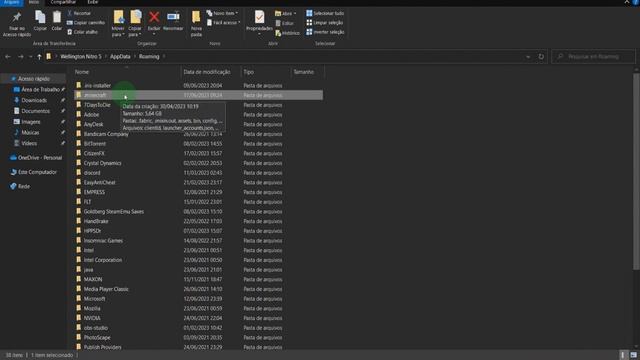Open Downloads in the sidebar

[34, 100]
